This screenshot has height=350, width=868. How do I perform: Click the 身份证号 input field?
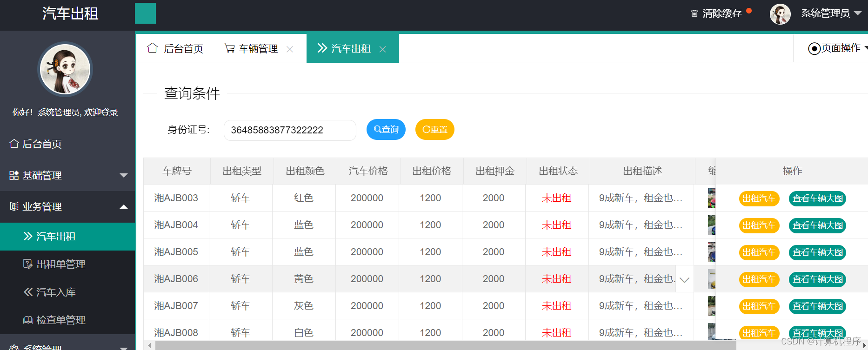[290, 130]
